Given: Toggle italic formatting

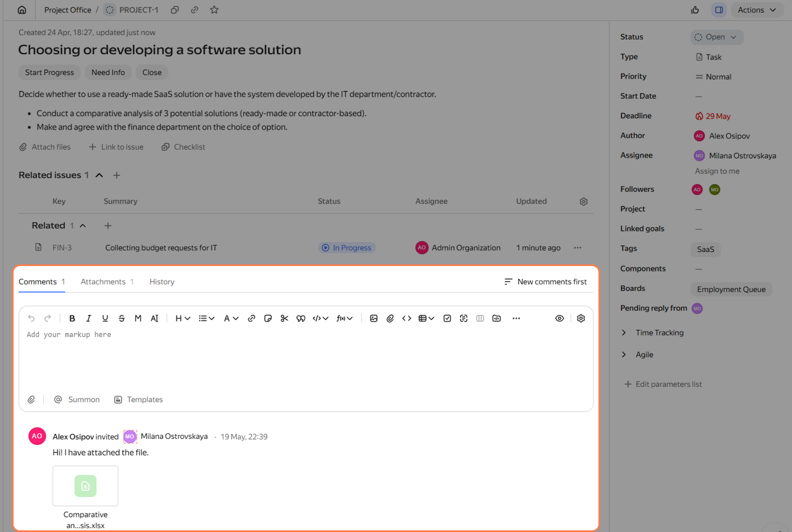Looking at the screenshot, I should click(89, 319).
